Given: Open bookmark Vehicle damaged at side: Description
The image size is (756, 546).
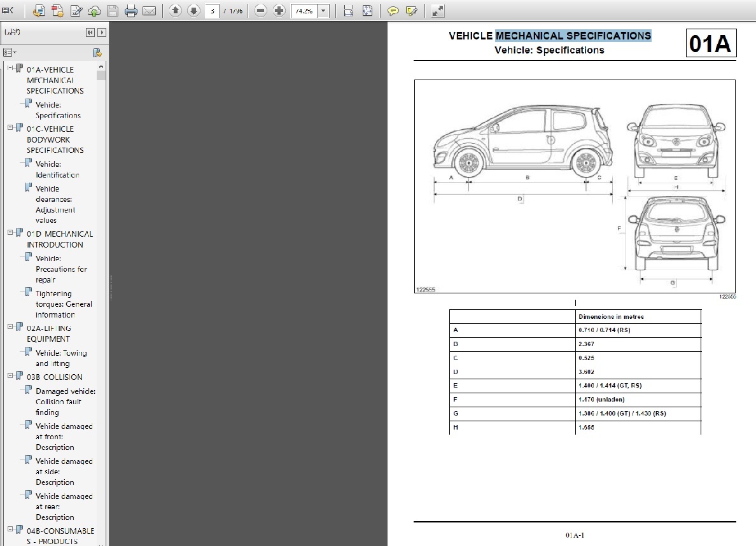Looking at the screenshot, I should coord(64,472).
